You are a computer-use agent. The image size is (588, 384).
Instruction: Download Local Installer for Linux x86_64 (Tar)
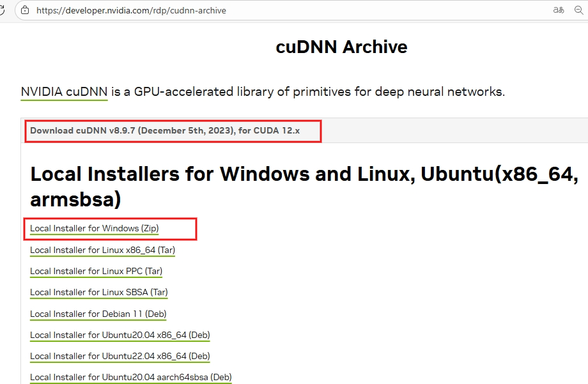tap(102, 250)
